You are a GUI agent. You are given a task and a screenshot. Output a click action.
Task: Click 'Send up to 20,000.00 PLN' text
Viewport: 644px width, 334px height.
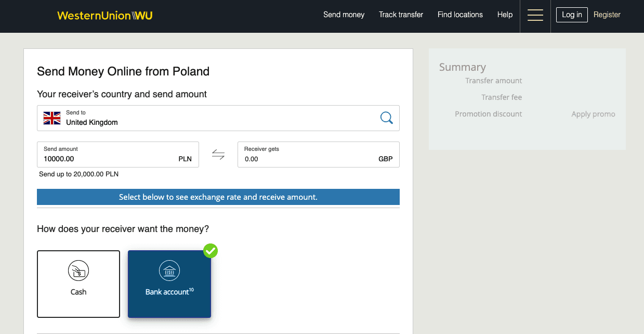point(79,174)
